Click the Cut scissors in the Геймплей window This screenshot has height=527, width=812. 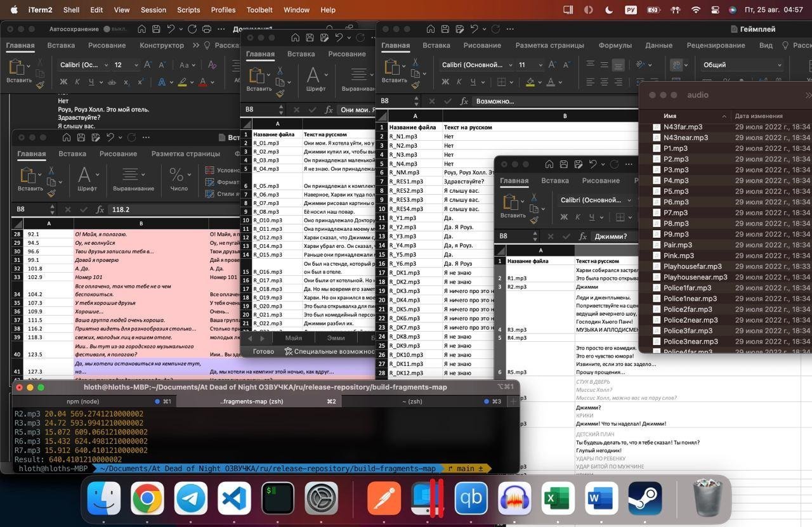[x=416, y=62]
